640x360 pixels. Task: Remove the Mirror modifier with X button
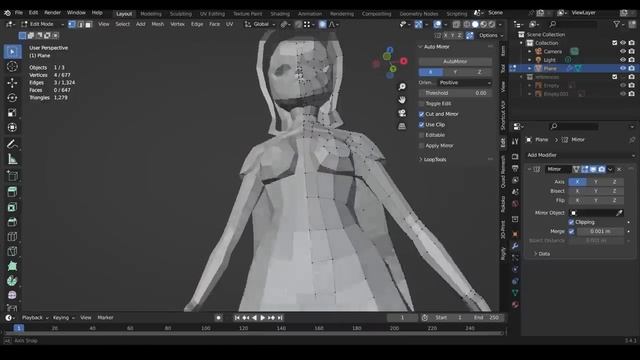[619, 169]
